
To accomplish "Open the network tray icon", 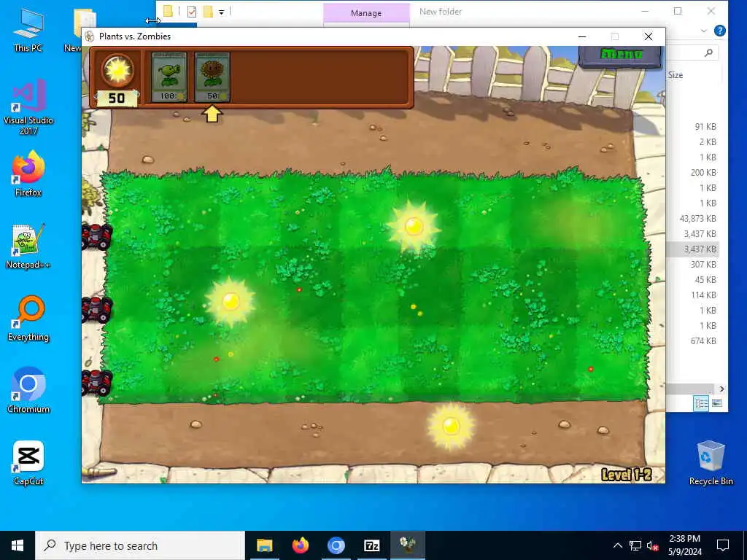I will point(635,545).
